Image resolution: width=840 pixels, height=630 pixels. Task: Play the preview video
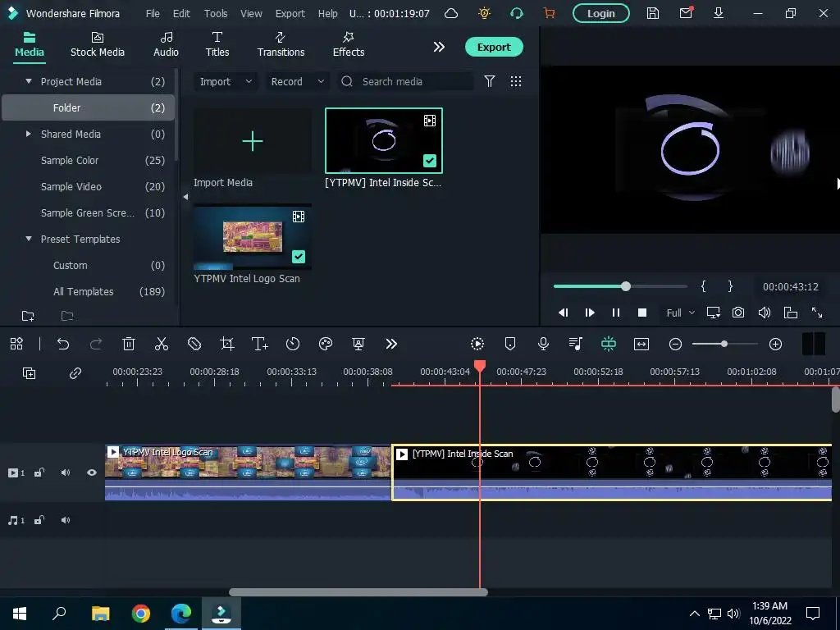(x=590, y=313)
